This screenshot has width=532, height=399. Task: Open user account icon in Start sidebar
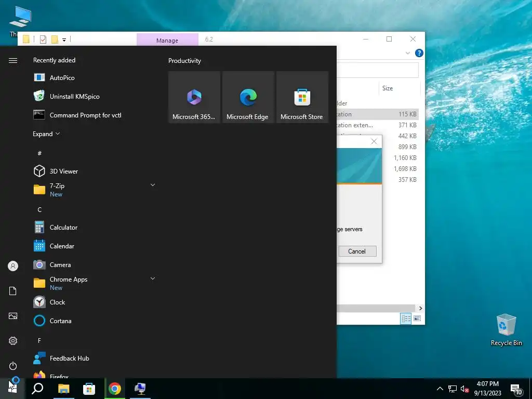[x=13, y=266]
